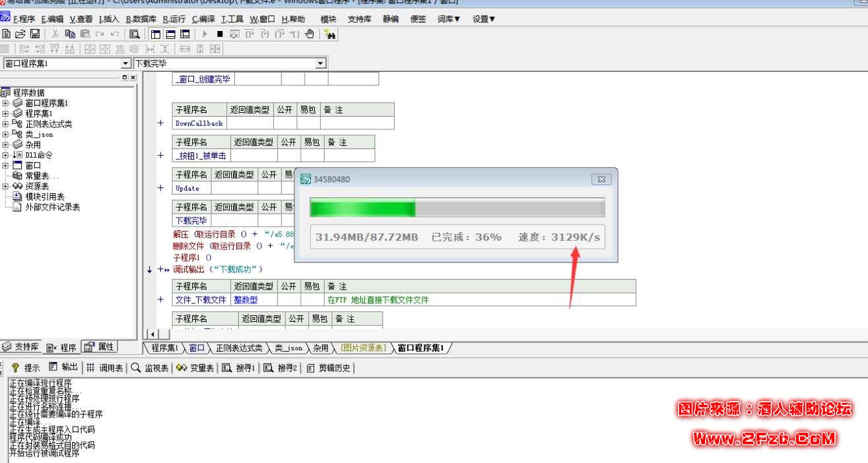
Task: Open the 下载完毕 subroutine dropdown
Action: pos(321,64)
